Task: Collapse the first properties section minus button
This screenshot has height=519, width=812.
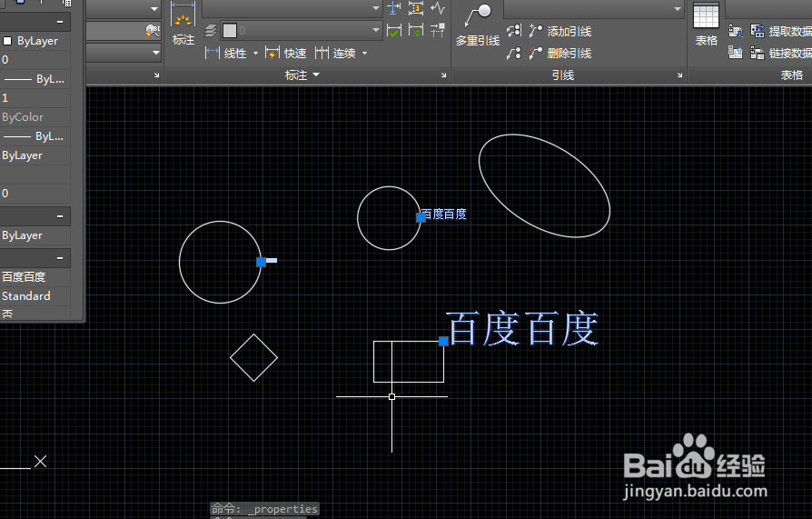Action: click(60, 22)
